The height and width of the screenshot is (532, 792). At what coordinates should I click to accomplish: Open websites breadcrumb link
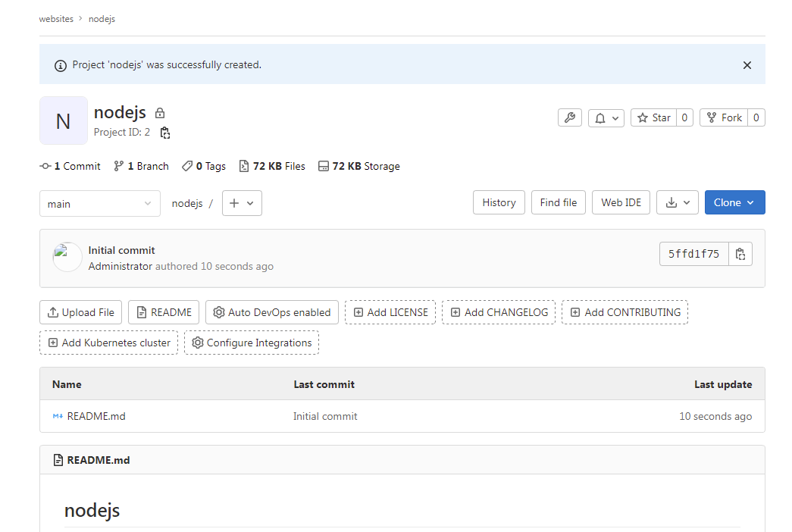[56, 19]
